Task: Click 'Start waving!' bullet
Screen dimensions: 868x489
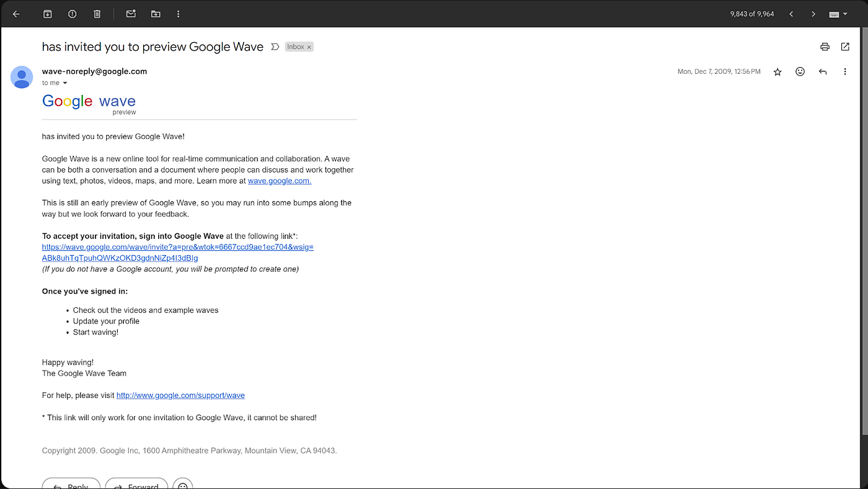Action: pos(95,332)
